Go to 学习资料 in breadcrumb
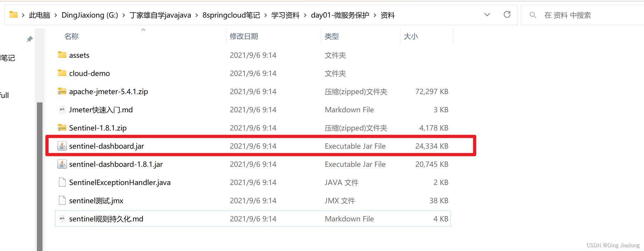 (286, 15)
